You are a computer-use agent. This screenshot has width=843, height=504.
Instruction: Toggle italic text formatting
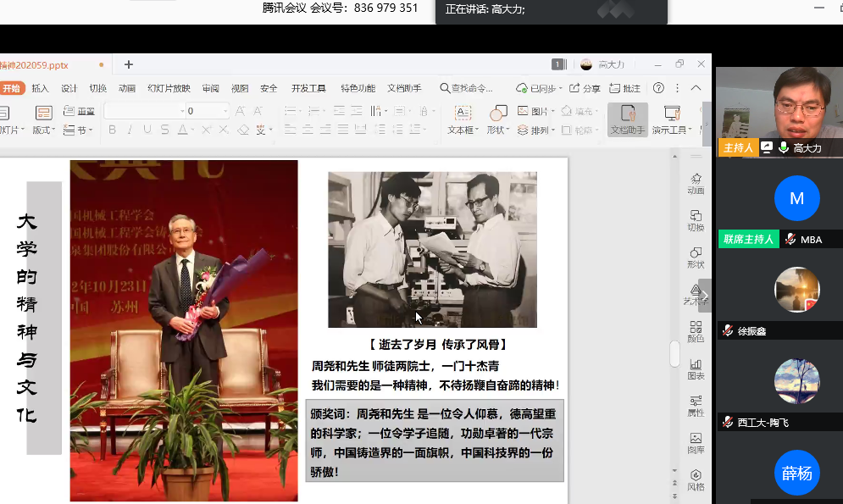[x=130, y=130]
